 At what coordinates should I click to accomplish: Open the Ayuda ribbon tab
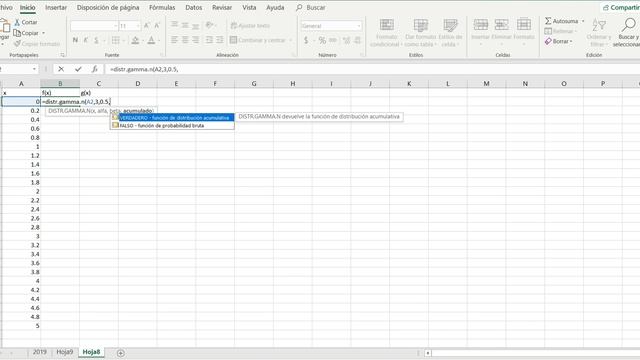275,7
